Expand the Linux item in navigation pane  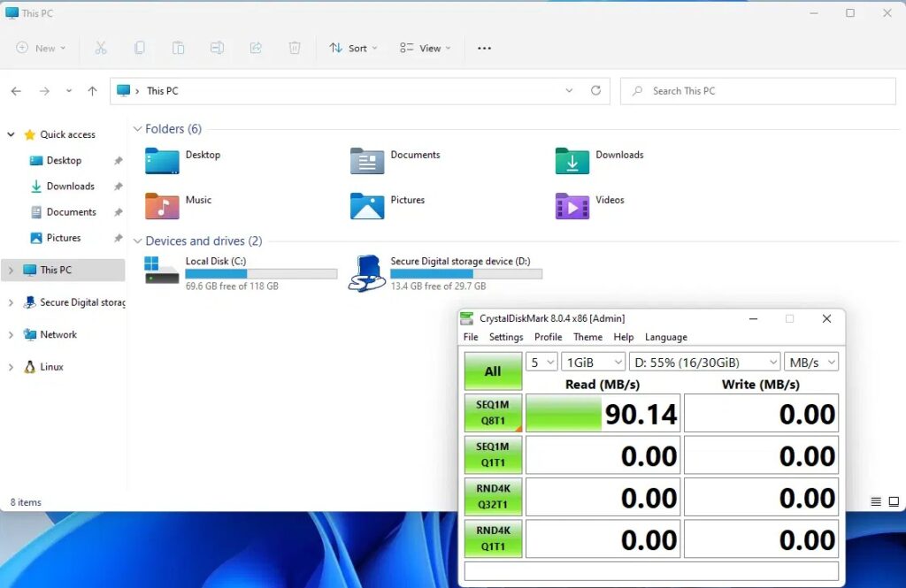[x=11, y=367]
